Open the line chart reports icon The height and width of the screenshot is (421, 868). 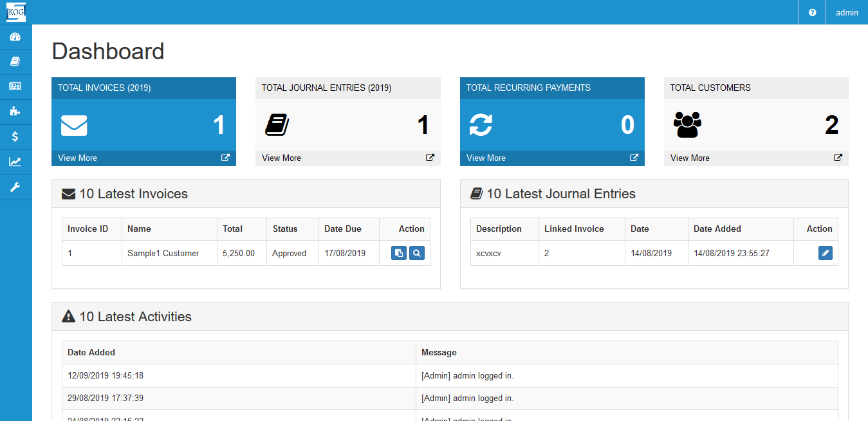pos(15,162)
